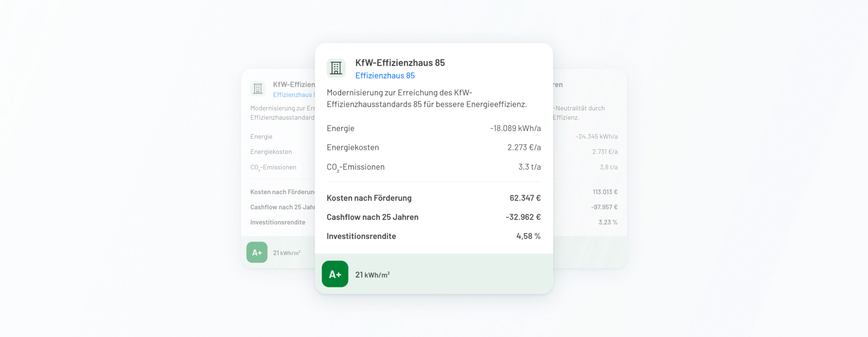Click the Energie label on the left card
This screenshot has width=868, height=337.
261,137
